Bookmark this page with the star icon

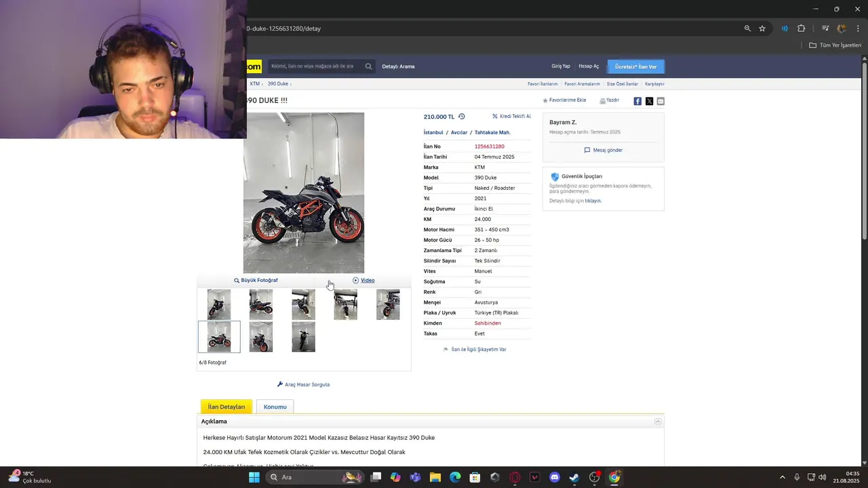[762, 28]
